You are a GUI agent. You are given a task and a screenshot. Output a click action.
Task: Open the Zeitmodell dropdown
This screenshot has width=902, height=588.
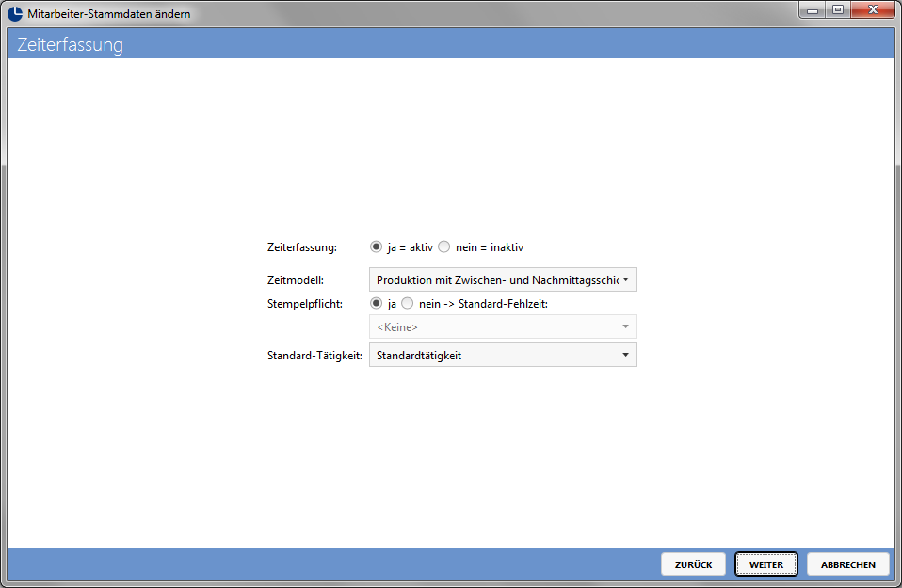click(x=503, y=280)
